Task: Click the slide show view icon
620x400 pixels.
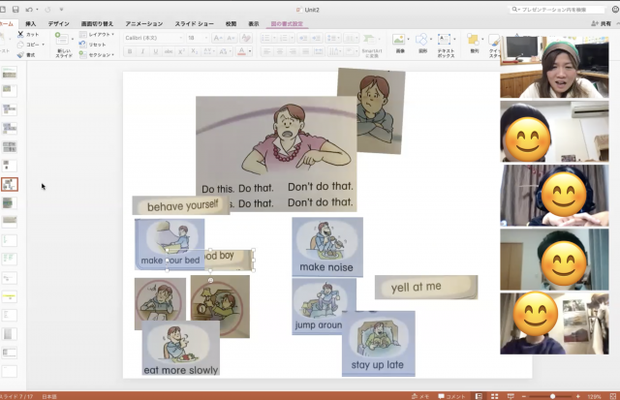Action: [x=510, y=396]
